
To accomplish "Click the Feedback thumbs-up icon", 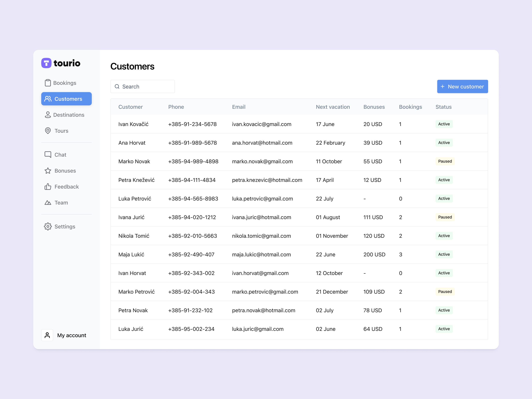I will (48, 187).
